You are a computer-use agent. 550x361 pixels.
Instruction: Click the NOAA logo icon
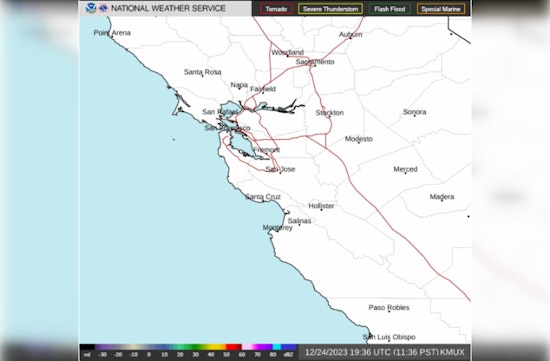click(x=91, y=8)
